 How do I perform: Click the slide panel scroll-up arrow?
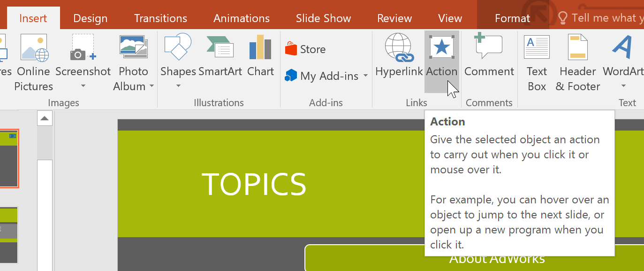pos(45,118)
